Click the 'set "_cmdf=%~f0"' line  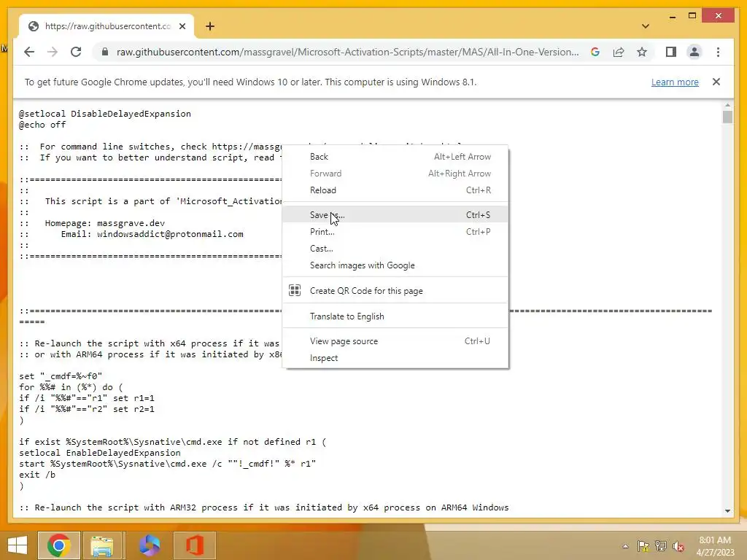coord(61,376)
